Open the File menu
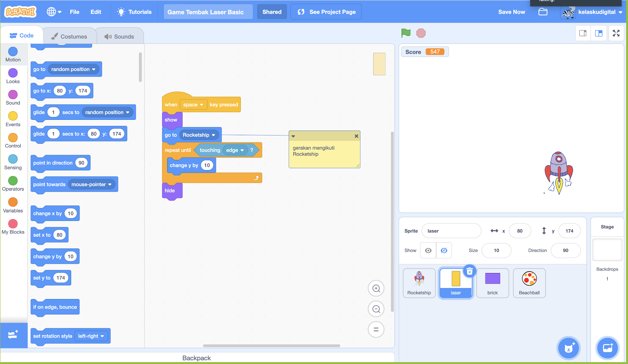 (74, 12)
